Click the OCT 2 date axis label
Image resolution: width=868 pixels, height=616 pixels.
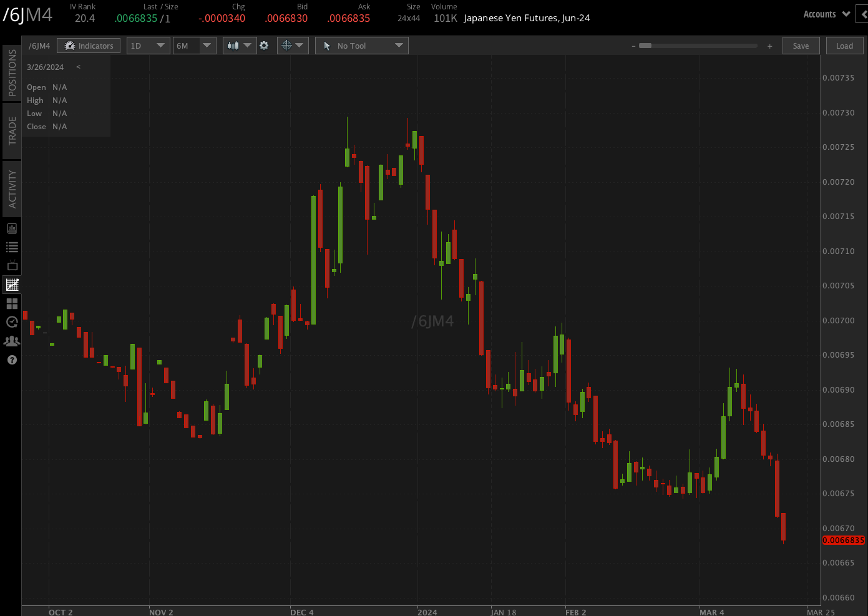pyautogui.click(x=61, y=612)
